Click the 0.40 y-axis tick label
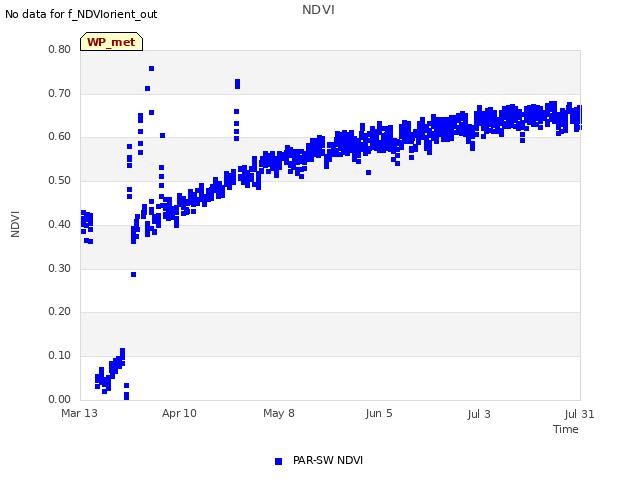Screen dimensions: 640x480 point(60,224)
